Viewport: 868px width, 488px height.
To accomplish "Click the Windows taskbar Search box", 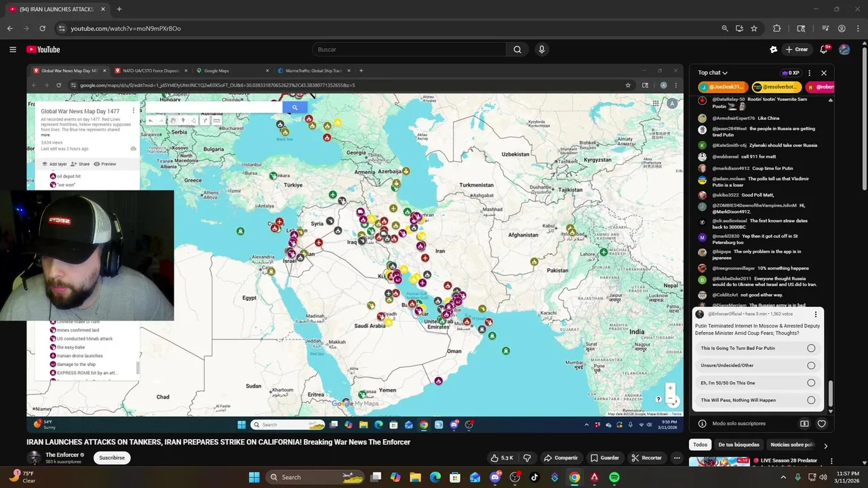I will (x=315, y=477).
